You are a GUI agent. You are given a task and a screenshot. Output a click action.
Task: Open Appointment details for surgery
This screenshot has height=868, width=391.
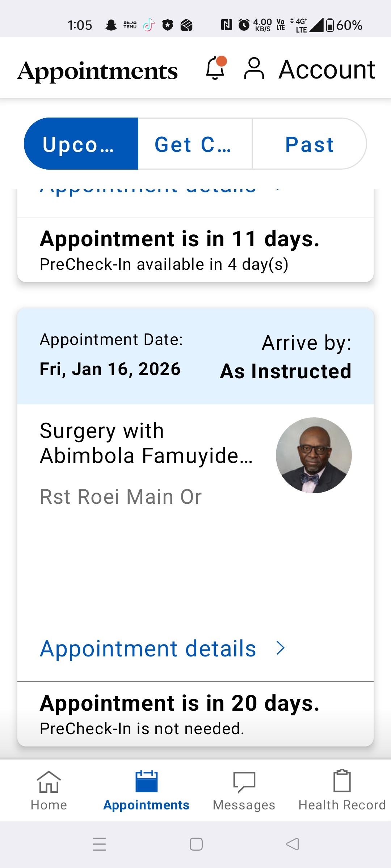148,648
